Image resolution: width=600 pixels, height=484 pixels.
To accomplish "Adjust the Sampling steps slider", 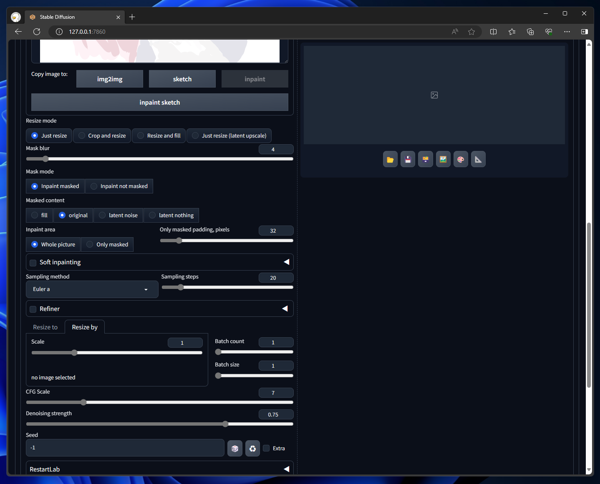I will [227, 287].
